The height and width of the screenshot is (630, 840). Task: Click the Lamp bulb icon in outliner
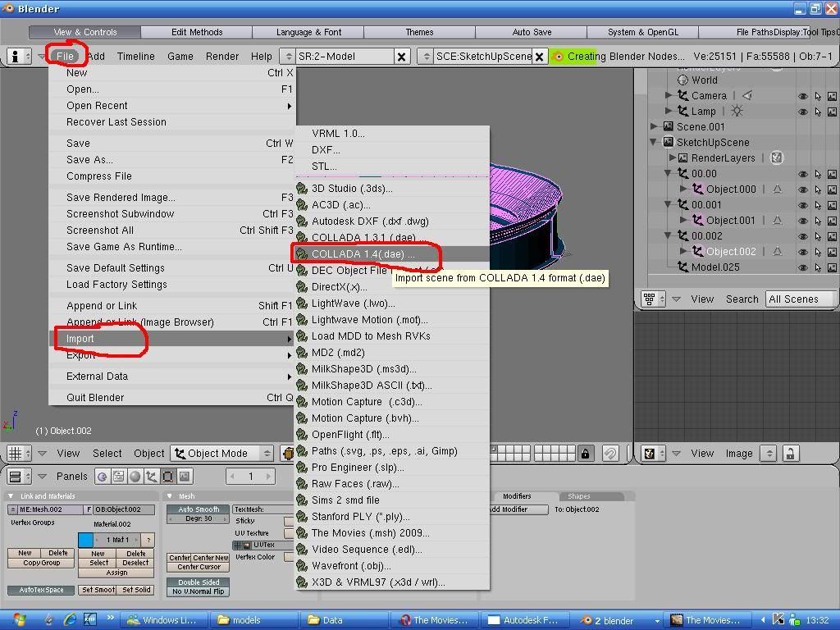click(x=737, y=111)
